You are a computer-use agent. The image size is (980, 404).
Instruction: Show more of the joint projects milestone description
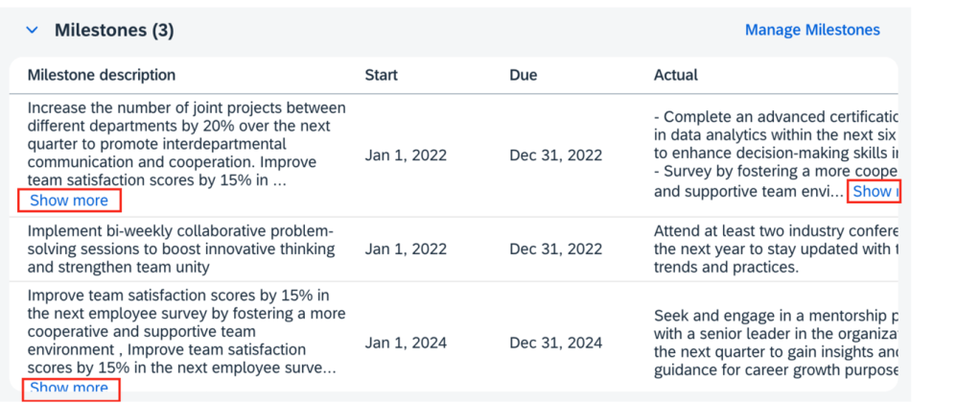(69, 201)
